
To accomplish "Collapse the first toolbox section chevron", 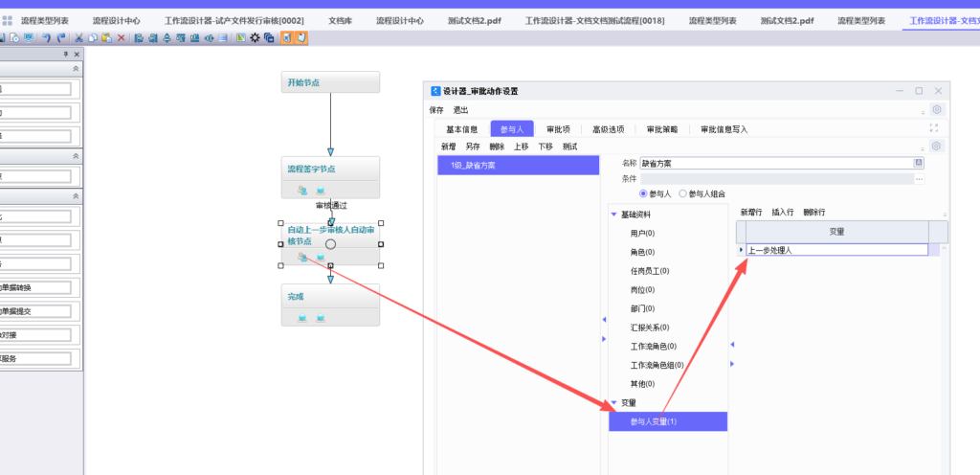I will point(76,69).
